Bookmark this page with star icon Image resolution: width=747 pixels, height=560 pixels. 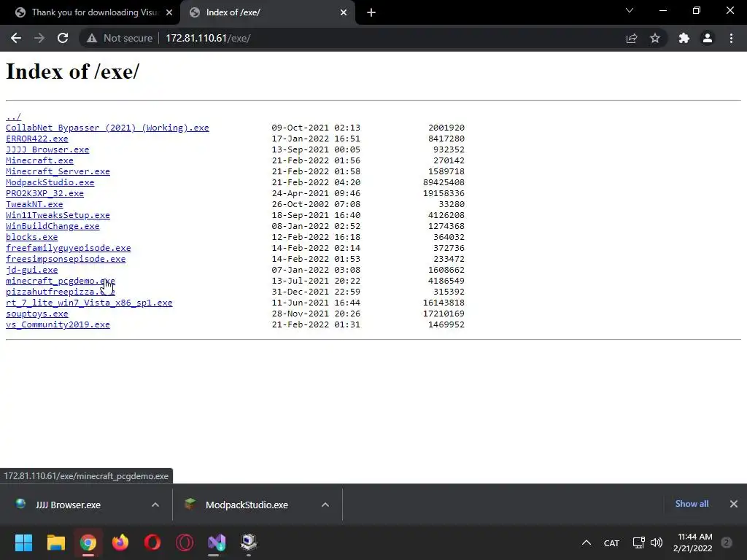pyautogui.click(x=655, y=38)
